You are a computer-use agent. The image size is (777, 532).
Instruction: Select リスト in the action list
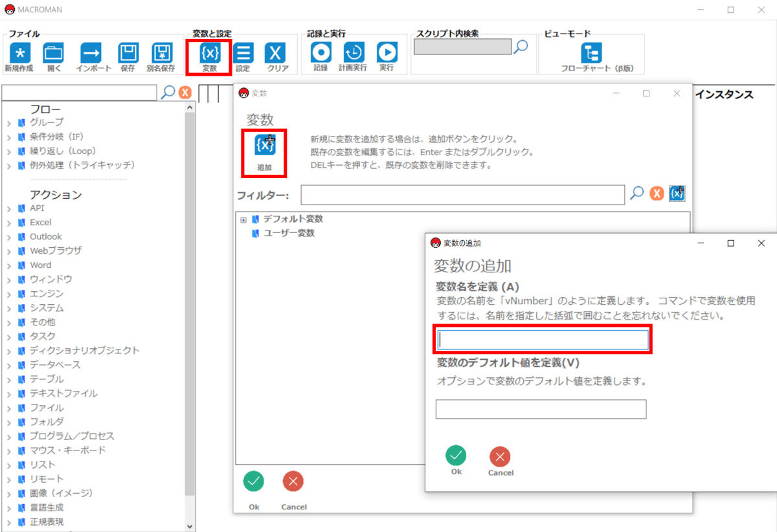click(x=42, y=465)
